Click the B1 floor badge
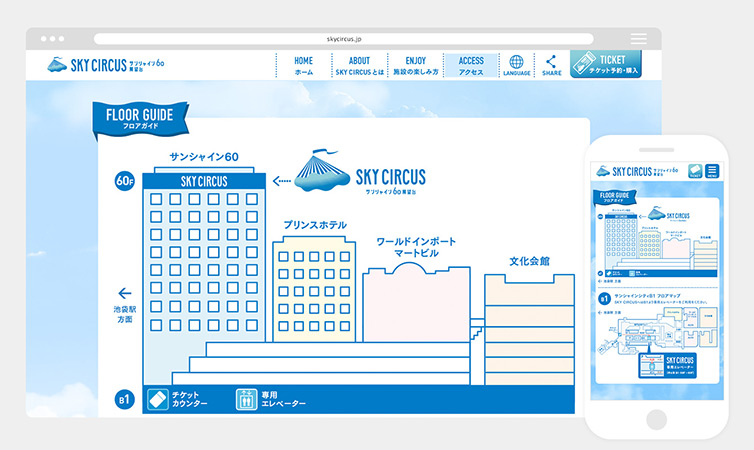Screen dimensions: 754x450 tap(125, 400)
